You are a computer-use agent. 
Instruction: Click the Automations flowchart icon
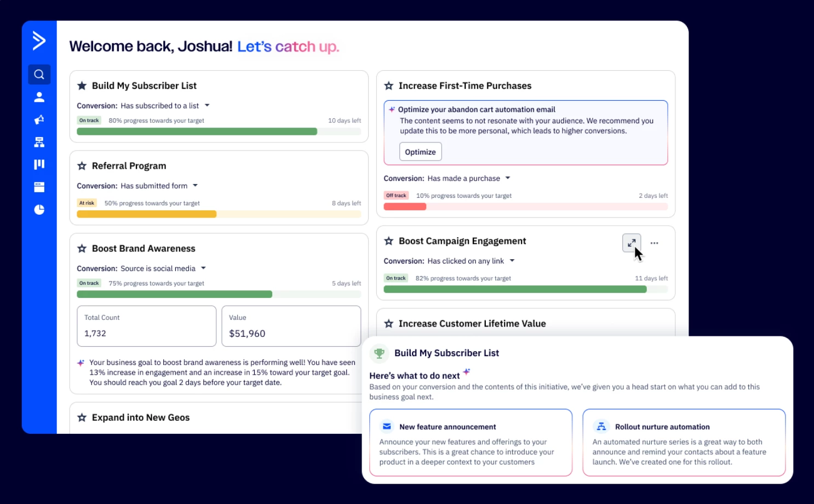(x=39, y=142)
